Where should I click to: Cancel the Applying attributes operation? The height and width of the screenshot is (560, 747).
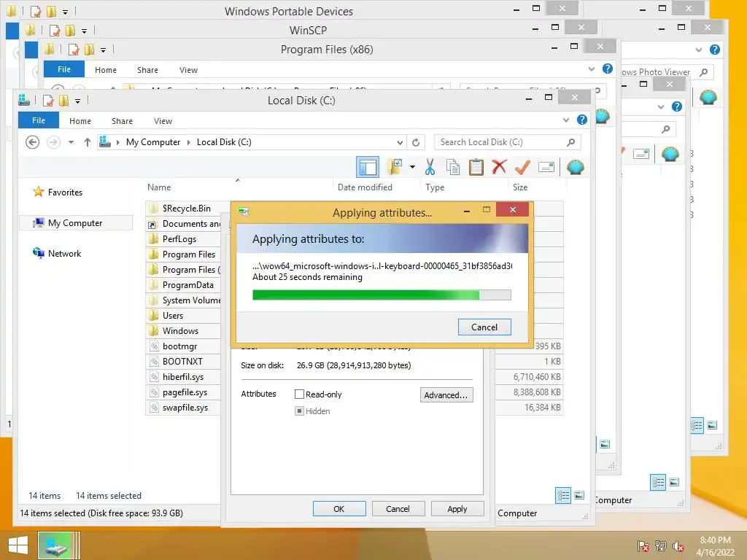[484, 327]
